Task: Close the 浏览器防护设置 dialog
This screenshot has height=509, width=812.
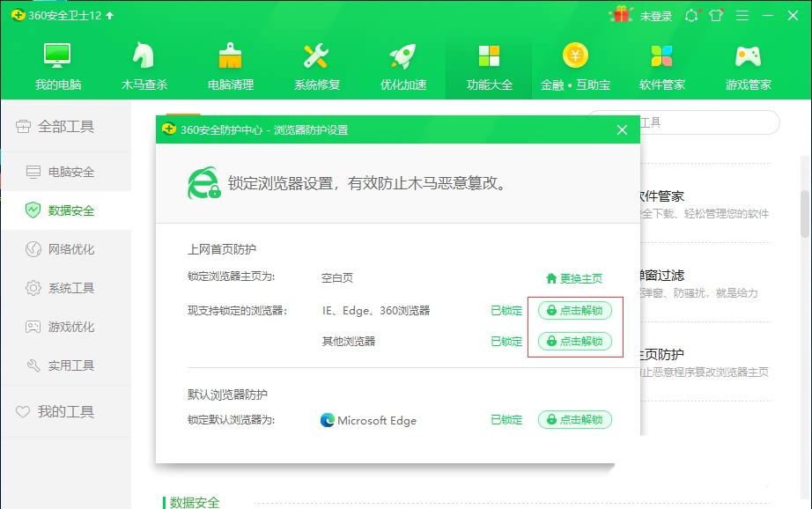Action: click(622, 130)
